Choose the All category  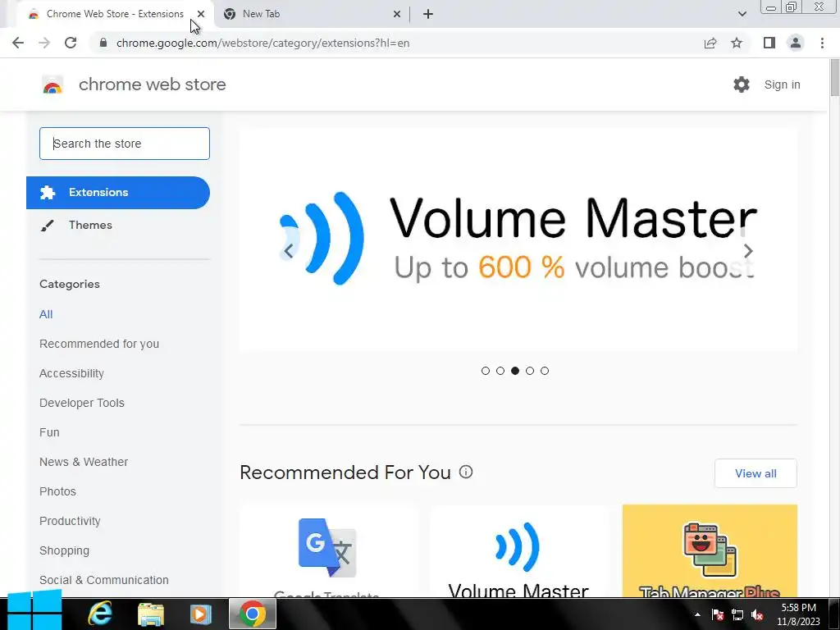(x=46, y=314)
